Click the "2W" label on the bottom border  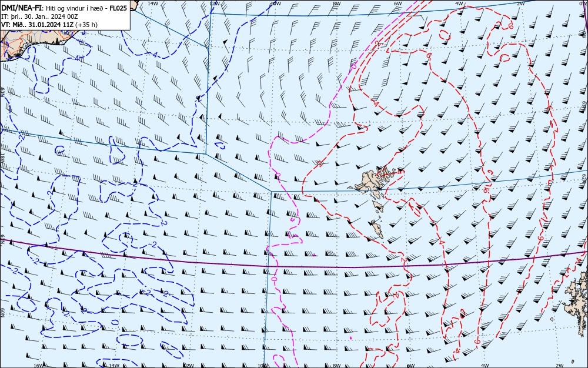560,366
